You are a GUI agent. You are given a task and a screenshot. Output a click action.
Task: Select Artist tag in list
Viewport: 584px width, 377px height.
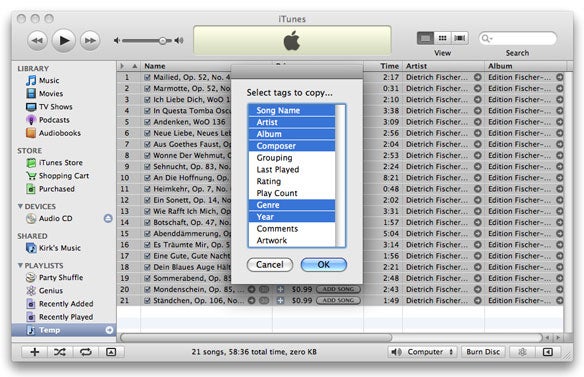click(x=292, y=122)
